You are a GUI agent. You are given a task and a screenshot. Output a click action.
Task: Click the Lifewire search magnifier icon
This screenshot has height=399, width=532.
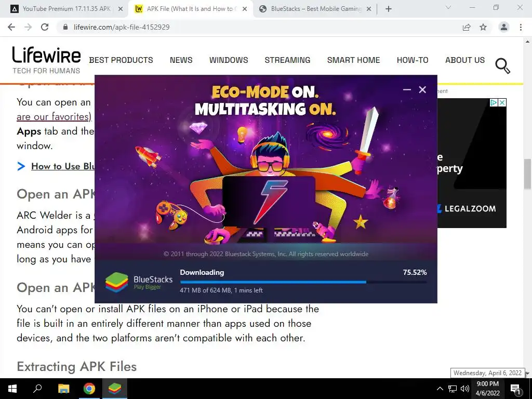502,66
